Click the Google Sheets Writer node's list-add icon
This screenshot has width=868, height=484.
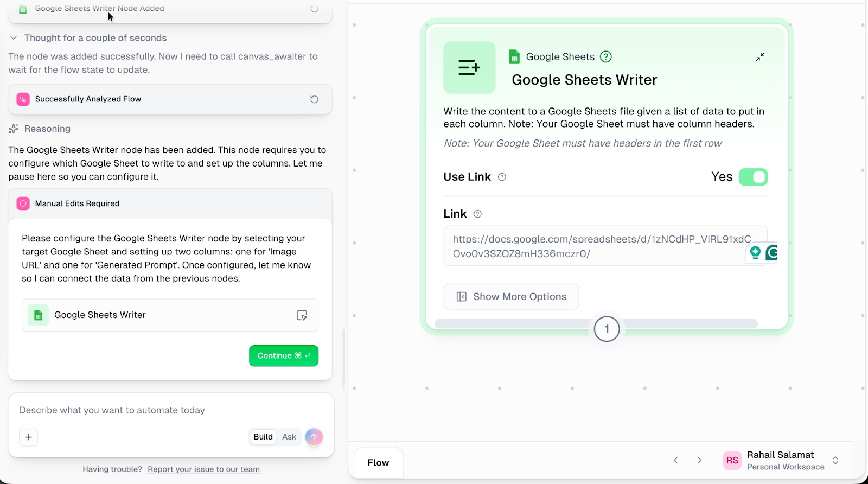coord(469,68)
